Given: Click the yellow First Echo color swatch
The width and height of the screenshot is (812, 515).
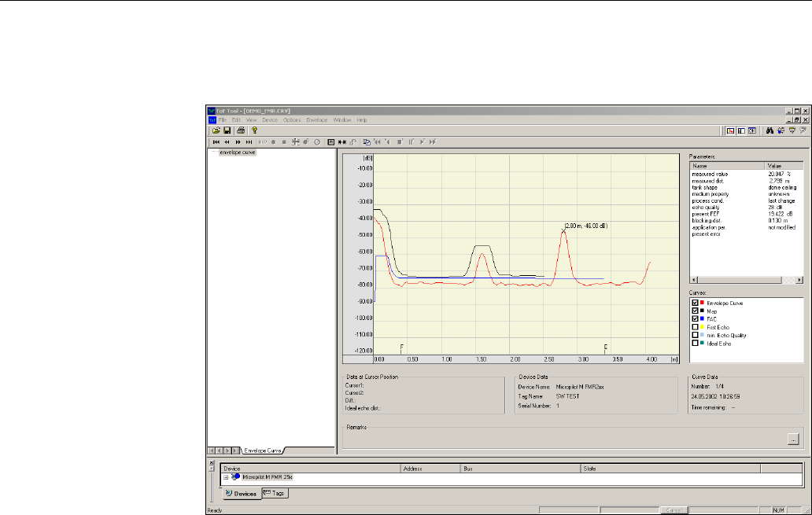Looking at the screenshot, I should [702, 326].
